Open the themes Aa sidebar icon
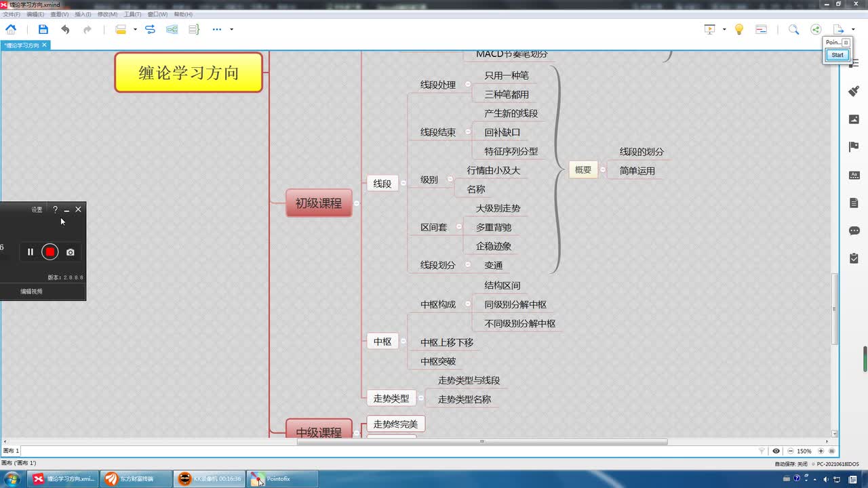This screenshot has height=488, width=868. (x=854, y=175)
